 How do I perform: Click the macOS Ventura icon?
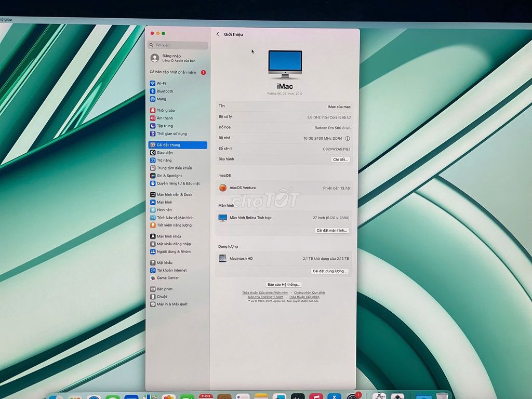222,188
